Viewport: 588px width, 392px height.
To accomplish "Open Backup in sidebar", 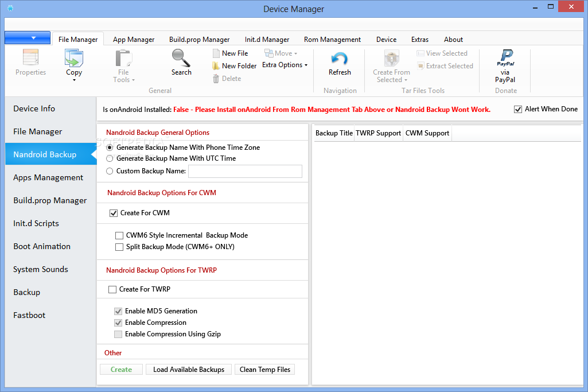I will tap(51, 292).
